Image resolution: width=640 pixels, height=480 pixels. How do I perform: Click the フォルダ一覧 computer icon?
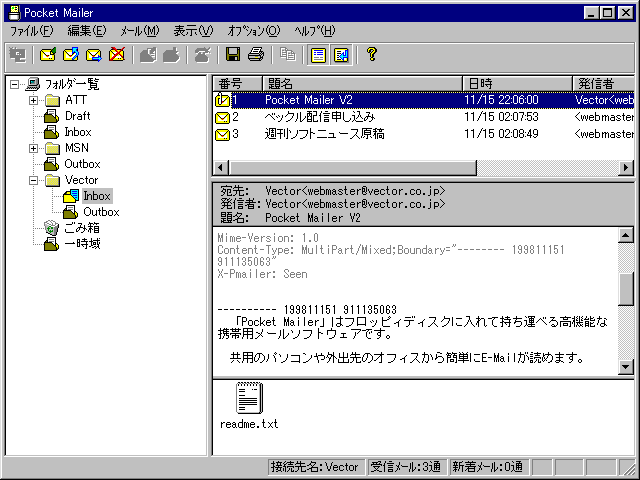33,84
